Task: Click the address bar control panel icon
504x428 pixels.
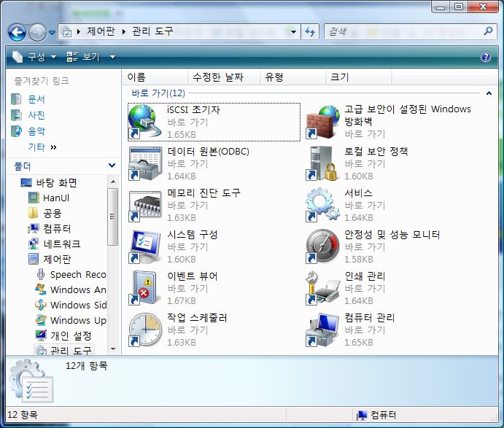Action: (66, 31)
